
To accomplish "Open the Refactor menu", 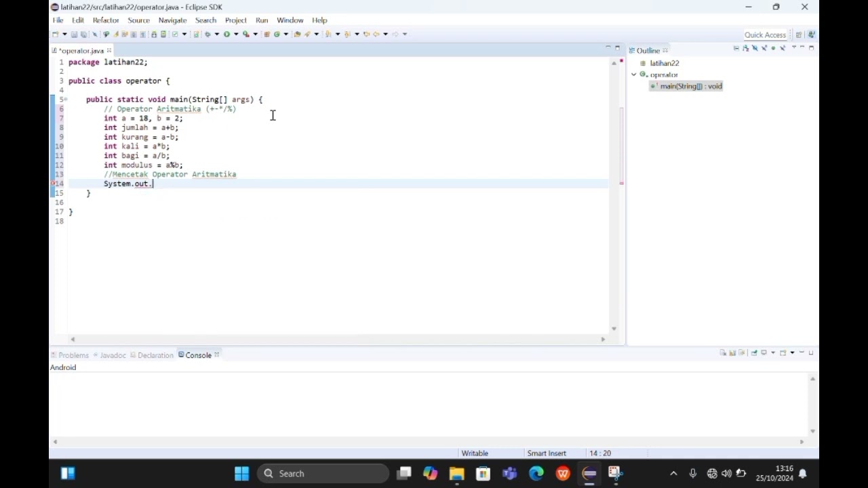I will (x=106, y=20).
